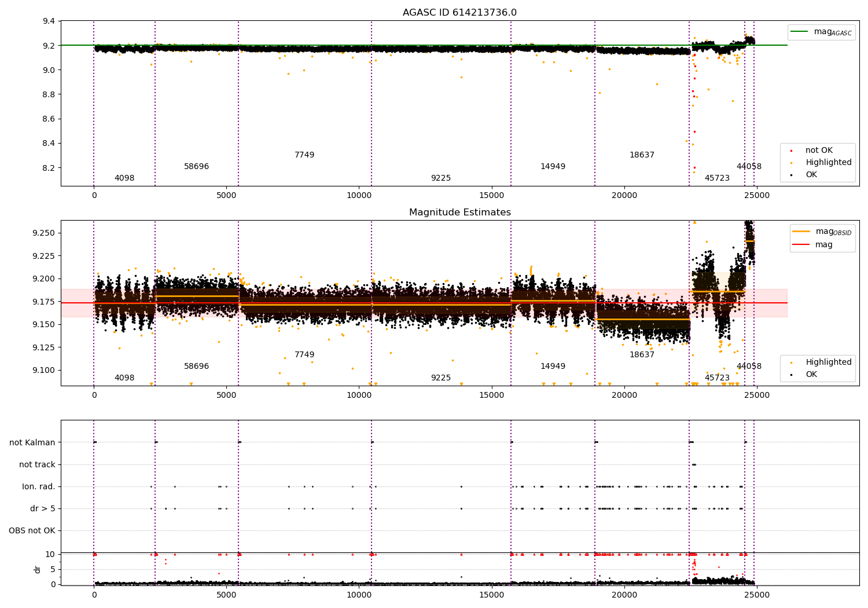Click the 9.250 tick on the middle plot y-axis
Viewport: 868px width, 608px height.
click(43, 233)
